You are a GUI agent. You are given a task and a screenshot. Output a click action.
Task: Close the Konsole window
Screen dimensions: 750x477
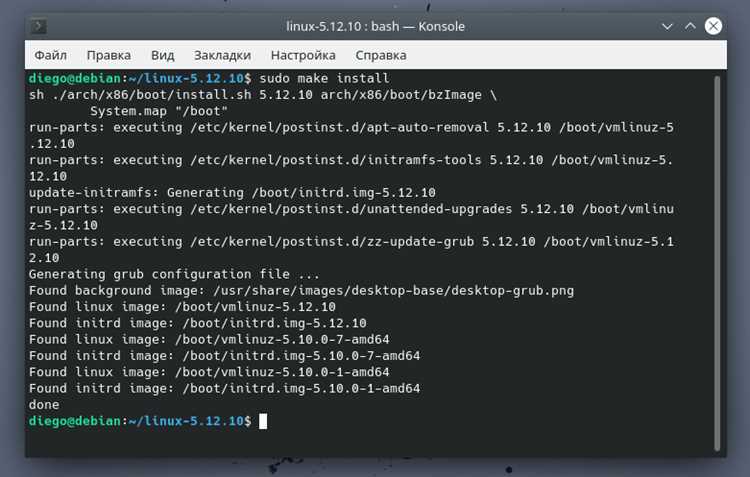(x=713, y=26)
